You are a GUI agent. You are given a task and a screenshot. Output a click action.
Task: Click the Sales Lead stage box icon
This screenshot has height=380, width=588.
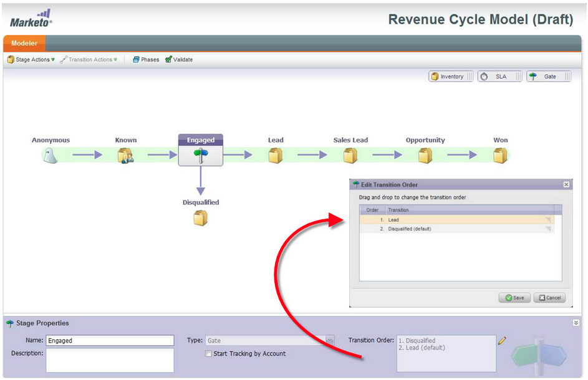(350, 155)
